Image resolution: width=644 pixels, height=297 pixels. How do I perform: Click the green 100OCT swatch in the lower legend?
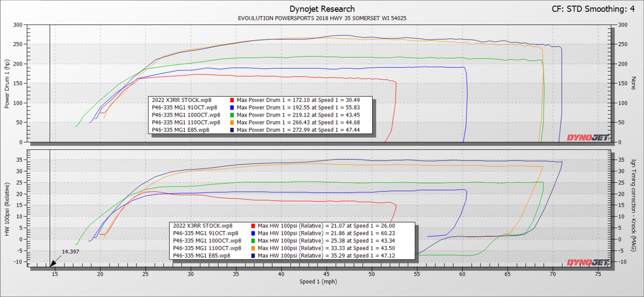click(x=253, y=241)
